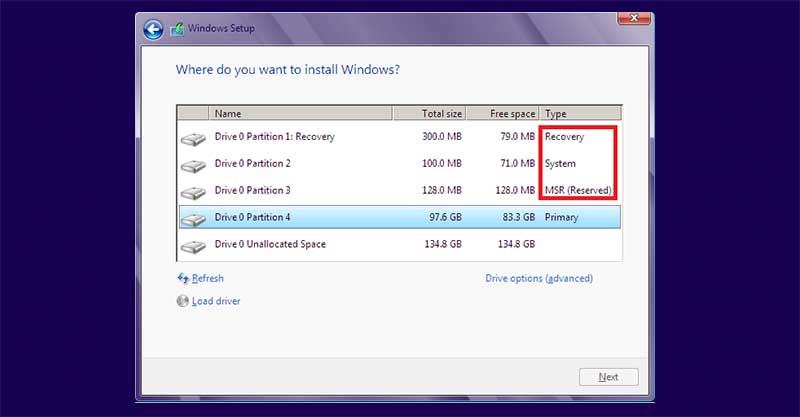
Task: Click drive icon for Unallocated Space row
Action: coord(193,246)
